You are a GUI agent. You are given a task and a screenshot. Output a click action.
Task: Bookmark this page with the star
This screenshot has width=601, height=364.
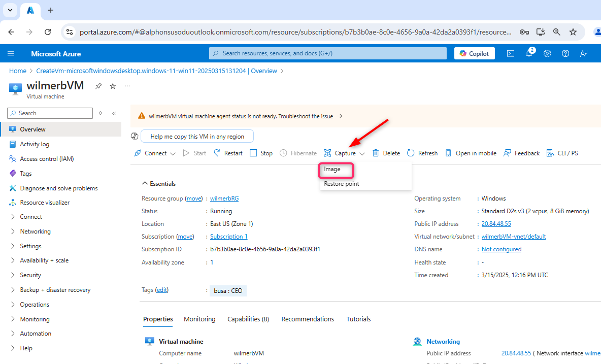(x=573, y=32)
